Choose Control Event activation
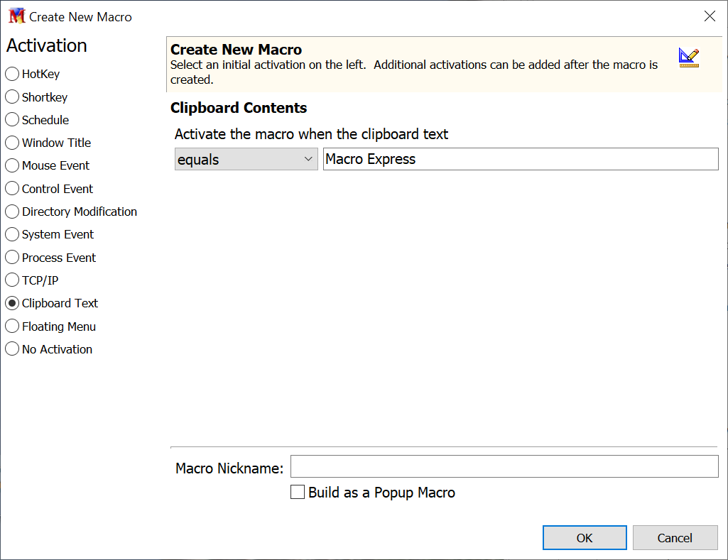728x560 pixels. click(x=12, y=189)
